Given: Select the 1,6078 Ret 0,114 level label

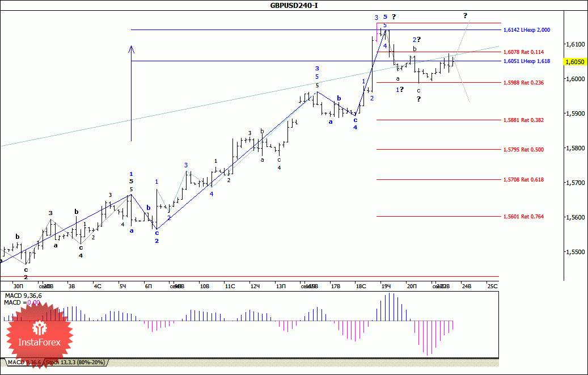Looking at the screenshot, I should [523, 52].
